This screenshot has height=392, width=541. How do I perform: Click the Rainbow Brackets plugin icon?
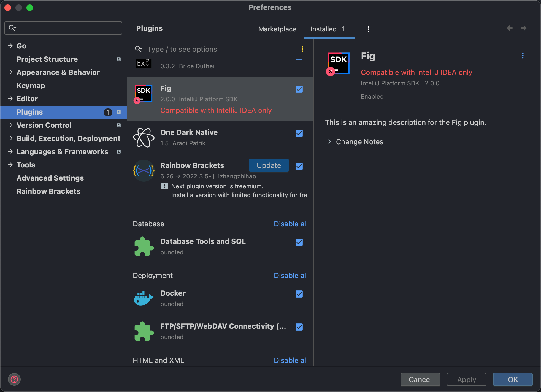(143, 171)
